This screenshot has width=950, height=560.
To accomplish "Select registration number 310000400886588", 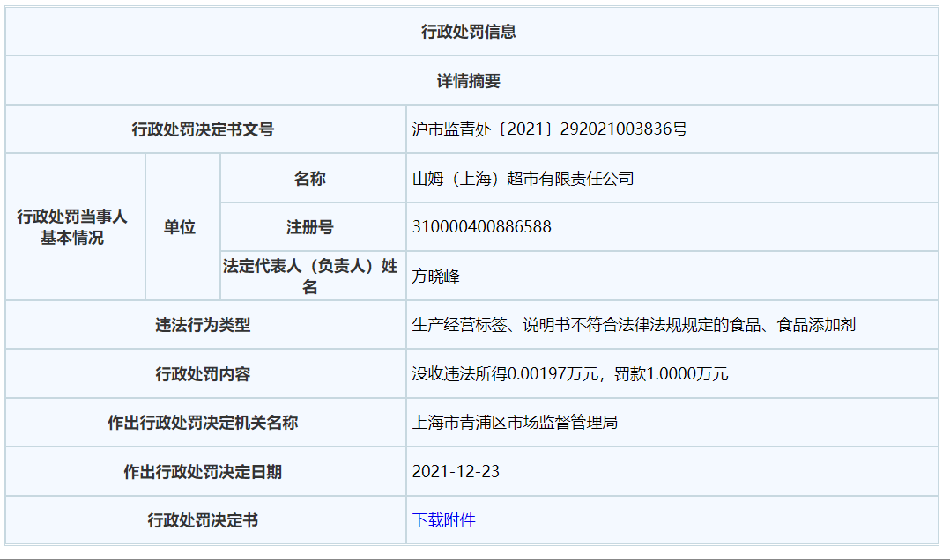I will click(x=482, y=227).
